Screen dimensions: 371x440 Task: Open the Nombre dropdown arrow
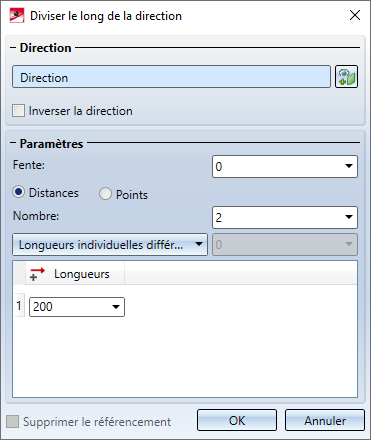[349, 217]
